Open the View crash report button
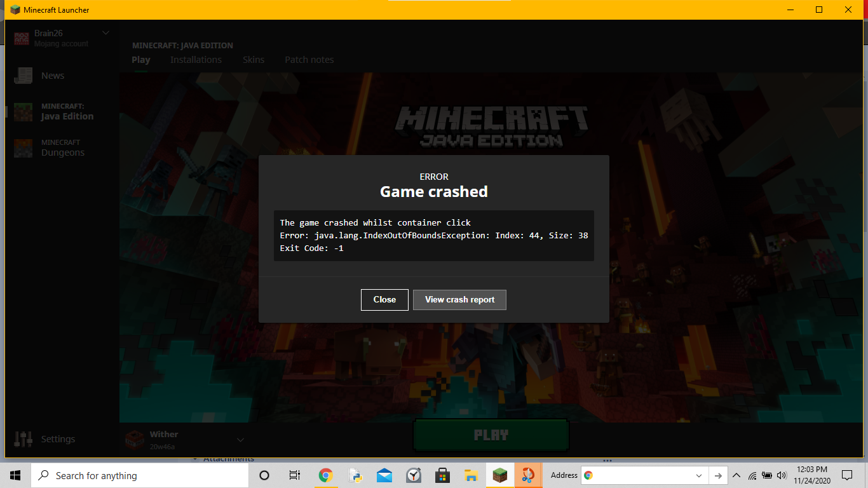Viewport: 868px width, 488px height. tap(459, 300)
